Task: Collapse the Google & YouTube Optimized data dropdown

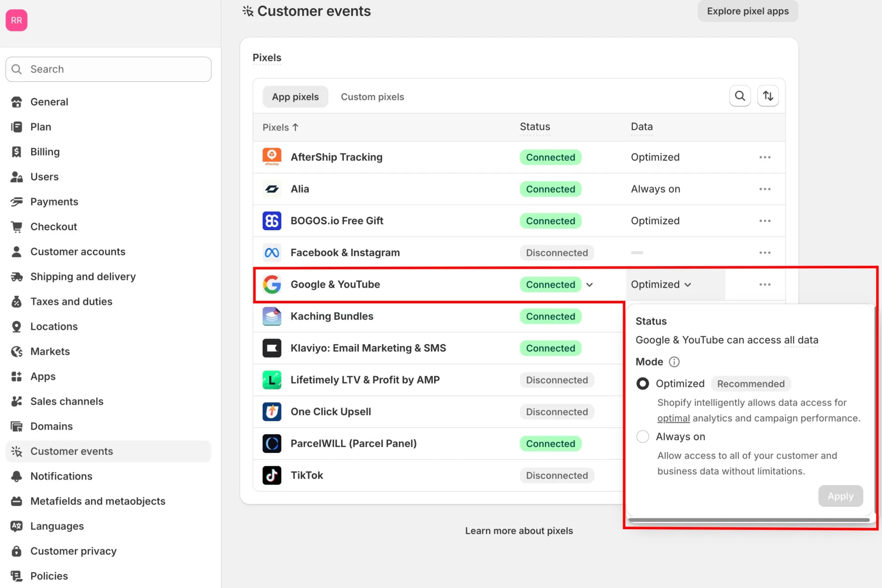Action: coord(661,284)
